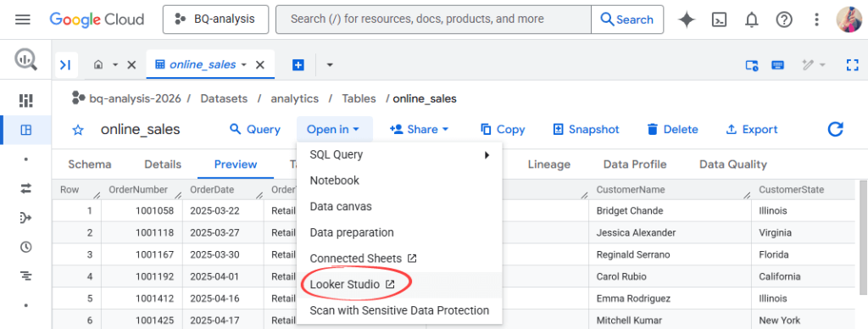Click the analytics breadcrumb
The image size is (868, 329).
coord(294,98)
